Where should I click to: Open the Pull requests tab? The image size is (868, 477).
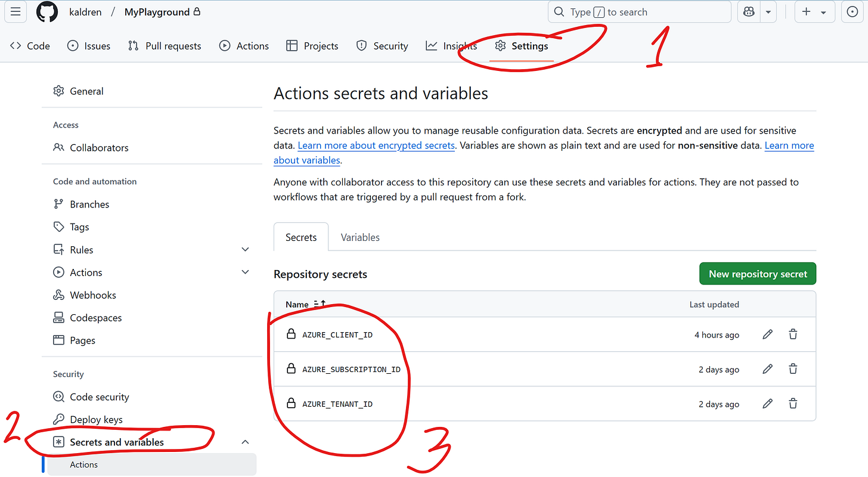pyautogui.click(x=165, y=46)
